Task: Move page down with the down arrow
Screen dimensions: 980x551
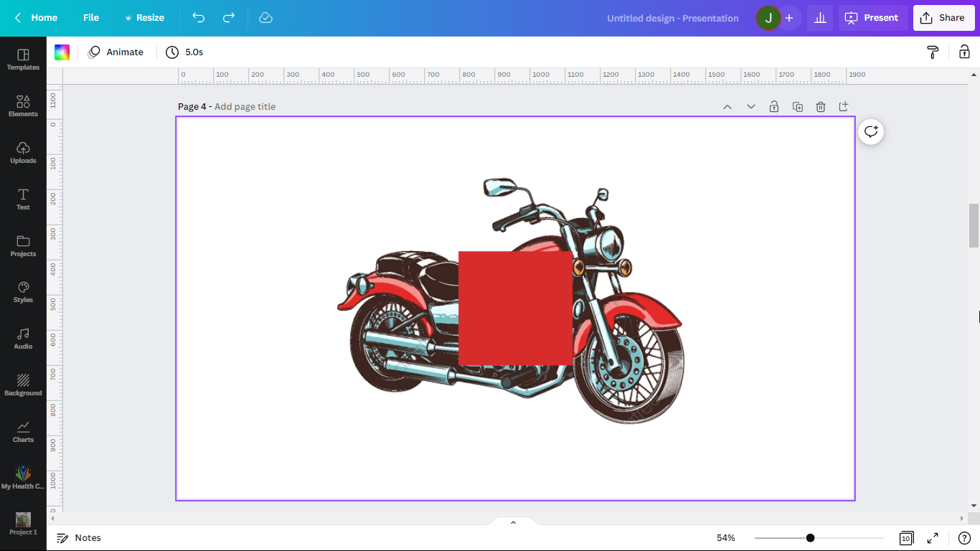Action: 750,106
